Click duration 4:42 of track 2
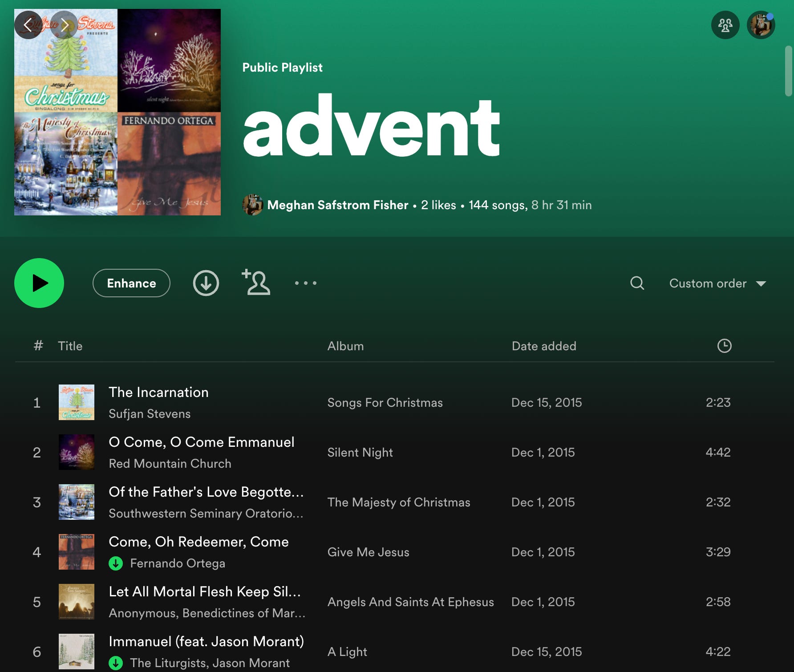This screenshot has width=794, height=672. (718, 452)
